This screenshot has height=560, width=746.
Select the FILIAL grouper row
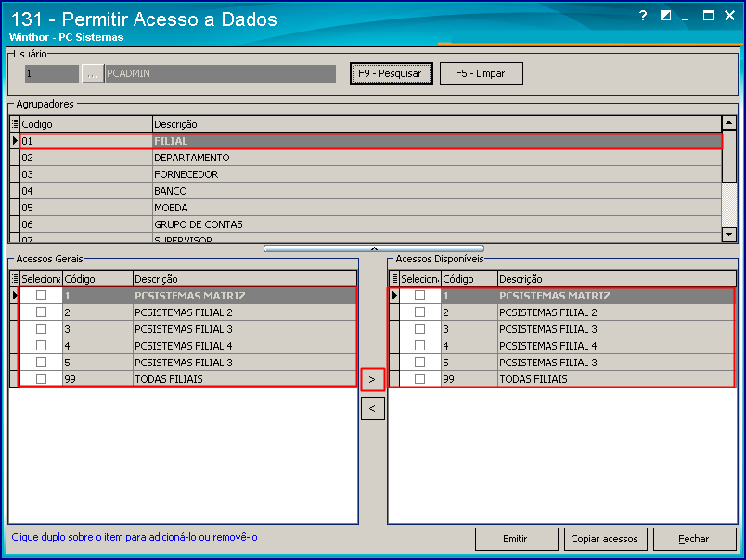click(371, 141)
